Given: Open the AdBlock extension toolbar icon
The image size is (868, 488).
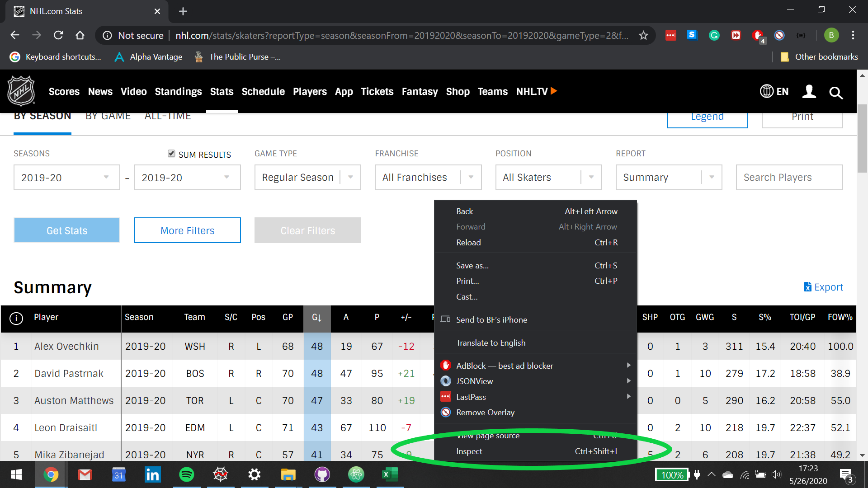Looking at the screenshot, I should (758, 36).
